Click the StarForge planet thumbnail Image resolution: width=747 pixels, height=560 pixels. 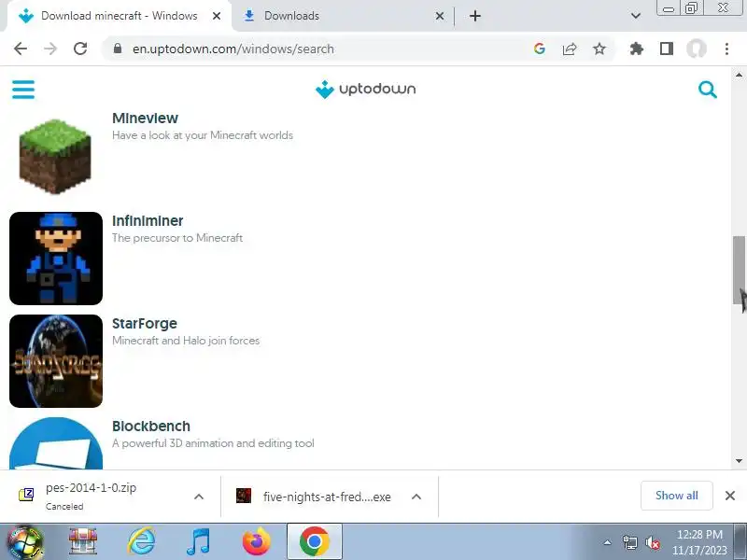point(56,361)
